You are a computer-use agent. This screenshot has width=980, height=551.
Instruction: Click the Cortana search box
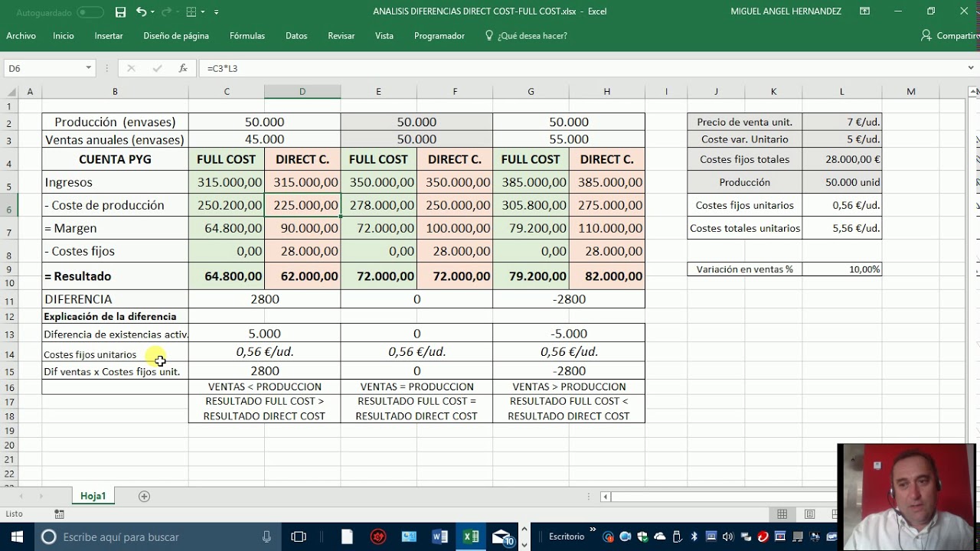(157, 536)
